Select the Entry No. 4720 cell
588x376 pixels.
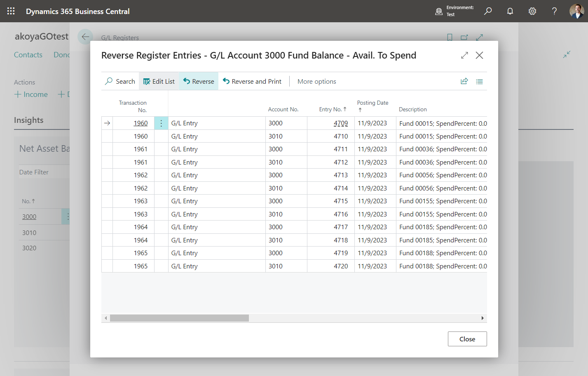[331, 266]
